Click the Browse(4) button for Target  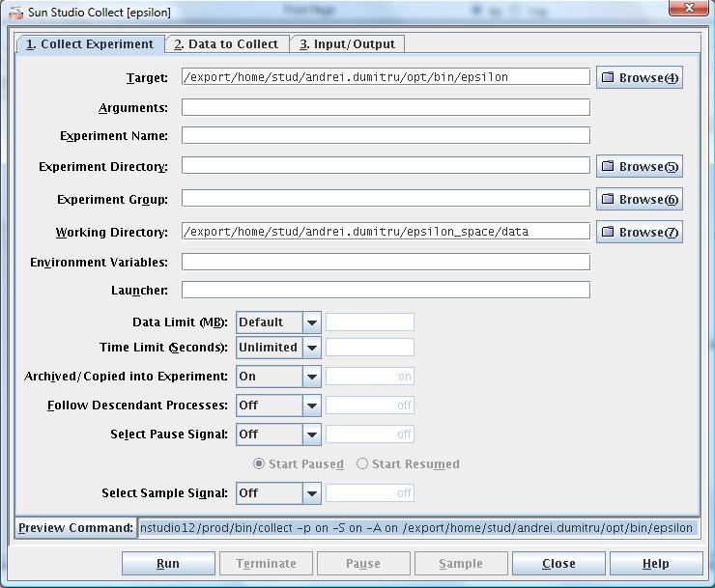tap(640, 77)
